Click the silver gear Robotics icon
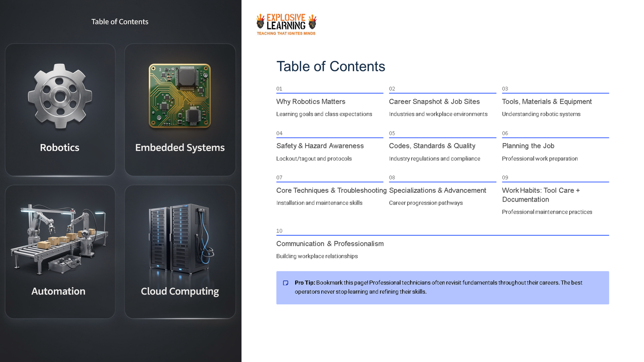 point(60,96)
